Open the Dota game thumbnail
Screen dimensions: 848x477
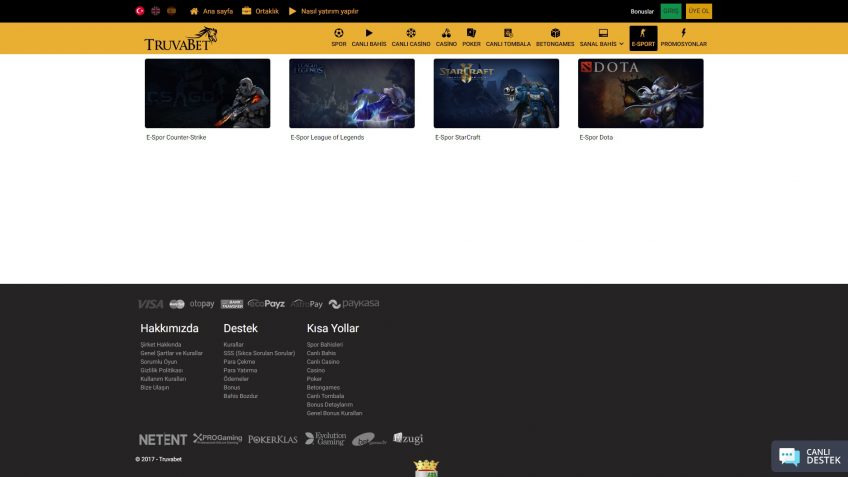[x=641, y=94]
